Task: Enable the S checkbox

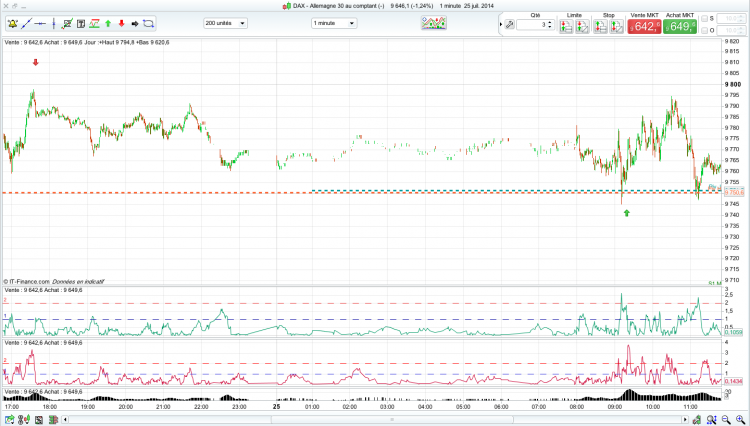Action: (x=705, y=19)
